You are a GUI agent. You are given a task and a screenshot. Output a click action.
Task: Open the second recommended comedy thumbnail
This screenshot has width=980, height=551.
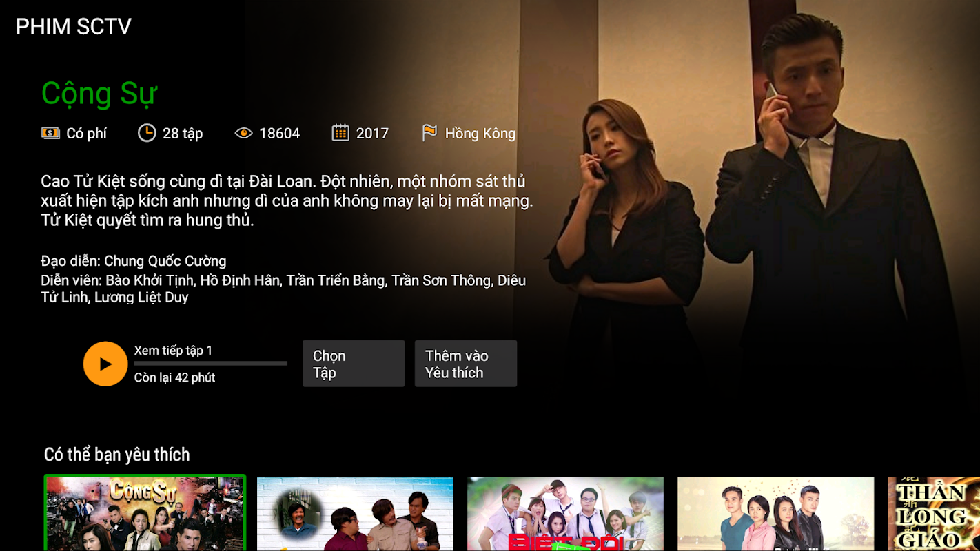(355, 514)
